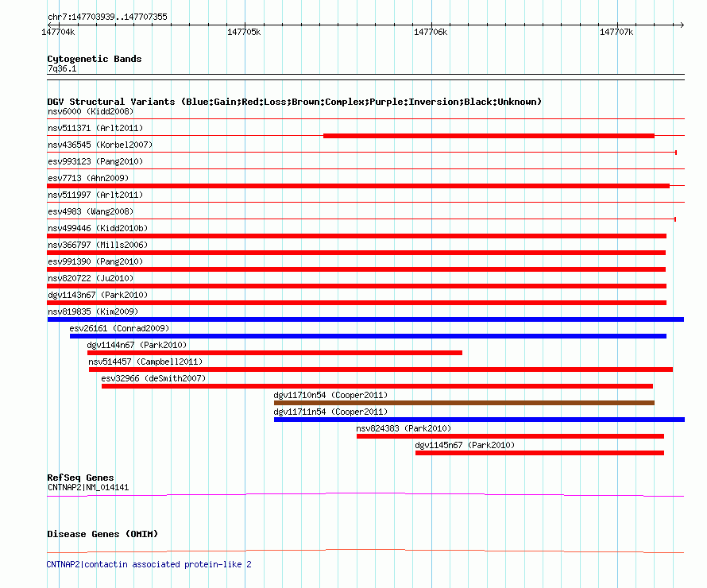This screenshot has height=588, width=707.
Task: Click the DGV Structural Variants track title
Action: coord(294,102)
